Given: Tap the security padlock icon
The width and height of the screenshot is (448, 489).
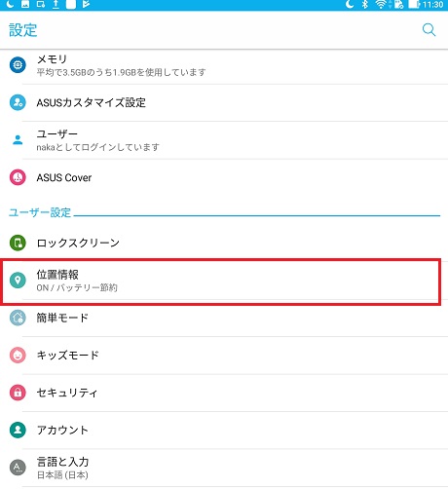Looking at the screenshot, I should pos(18,393).
